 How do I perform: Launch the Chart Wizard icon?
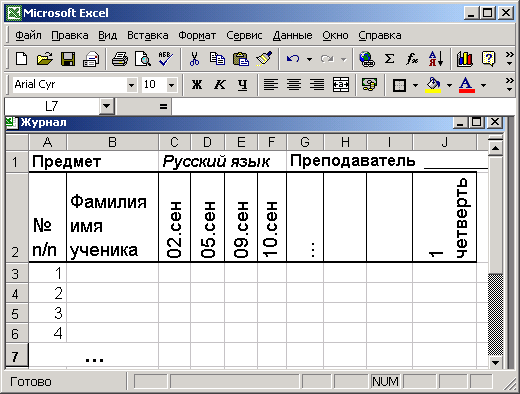465,59
